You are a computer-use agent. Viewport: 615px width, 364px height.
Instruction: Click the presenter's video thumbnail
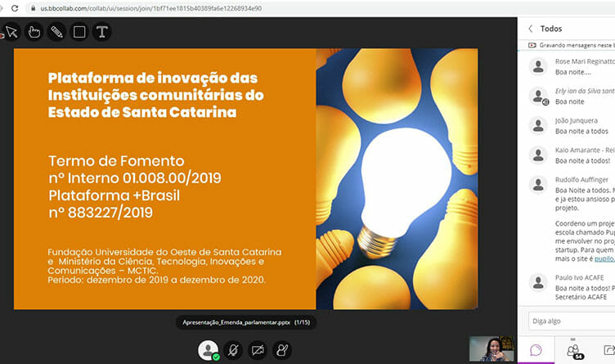tap(493, 349)
